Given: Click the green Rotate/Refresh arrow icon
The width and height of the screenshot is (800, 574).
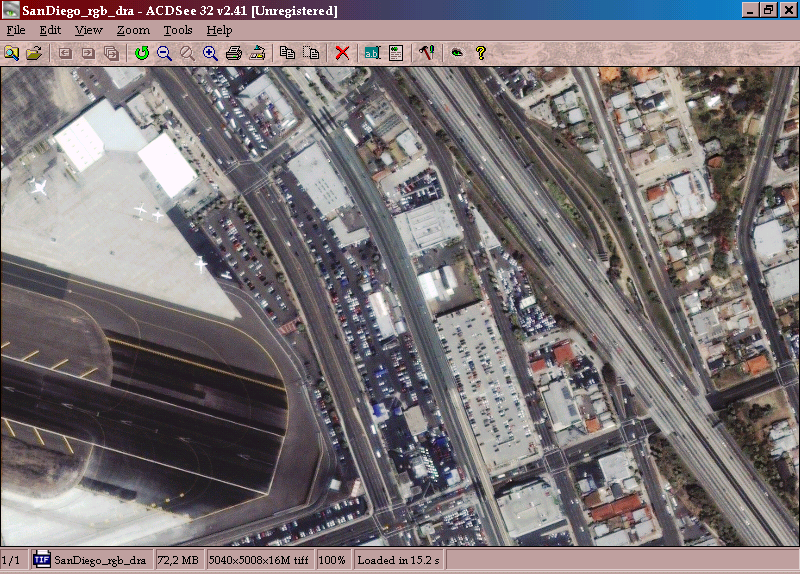Looking at the screenshot, I should coord(141,53).
